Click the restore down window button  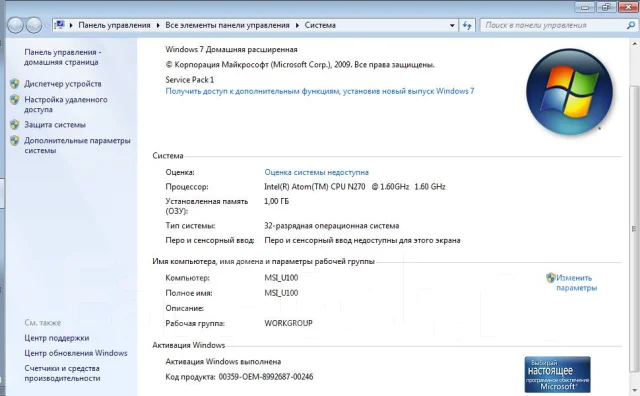pyautogui.click(x=606, y=7)
